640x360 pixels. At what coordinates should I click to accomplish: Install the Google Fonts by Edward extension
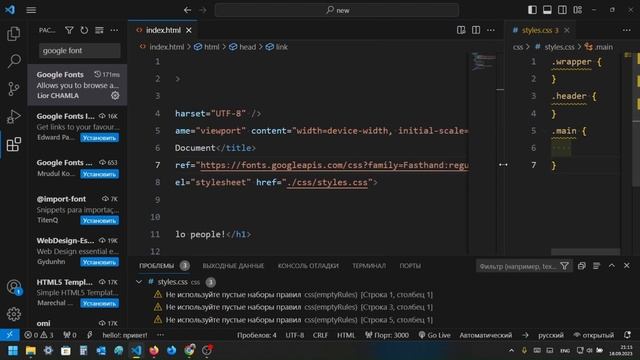pos(99,138)
